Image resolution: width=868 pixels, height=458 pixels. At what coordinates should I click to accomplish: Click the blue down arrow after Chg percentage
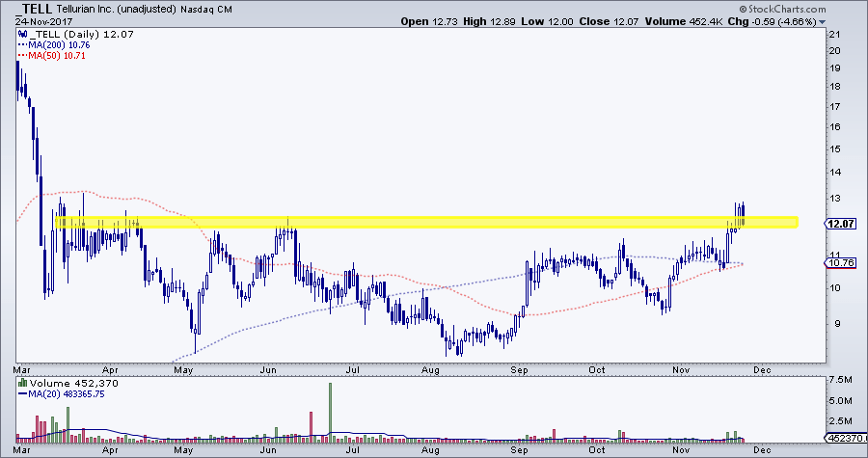click(x=823, y=21)
